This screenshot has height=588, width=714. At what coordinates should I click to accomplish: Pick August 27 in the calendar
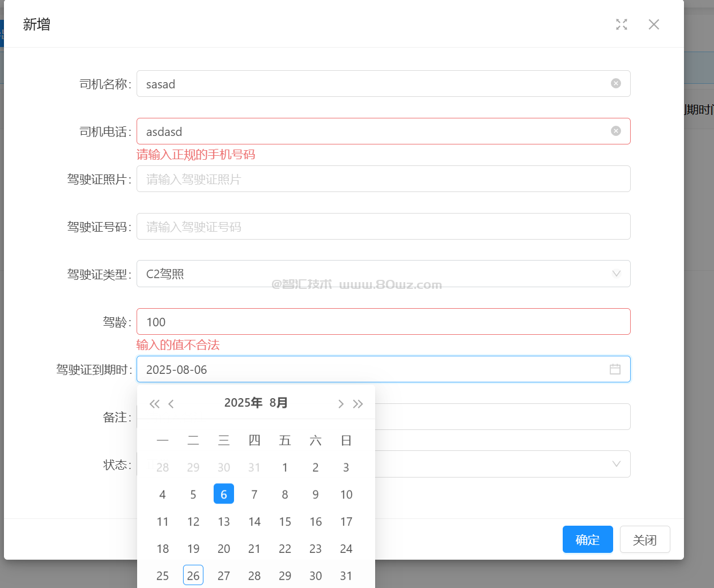click(x=224, y=576)
